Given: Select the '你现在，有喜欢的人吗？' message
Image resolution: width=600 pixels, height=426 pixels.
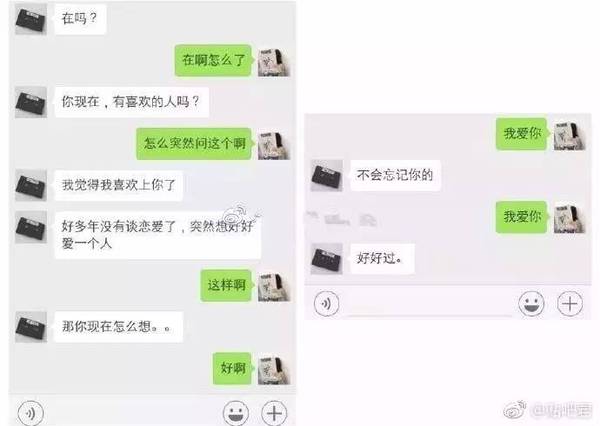Looking at the screenshot, I should click(132, 102).
